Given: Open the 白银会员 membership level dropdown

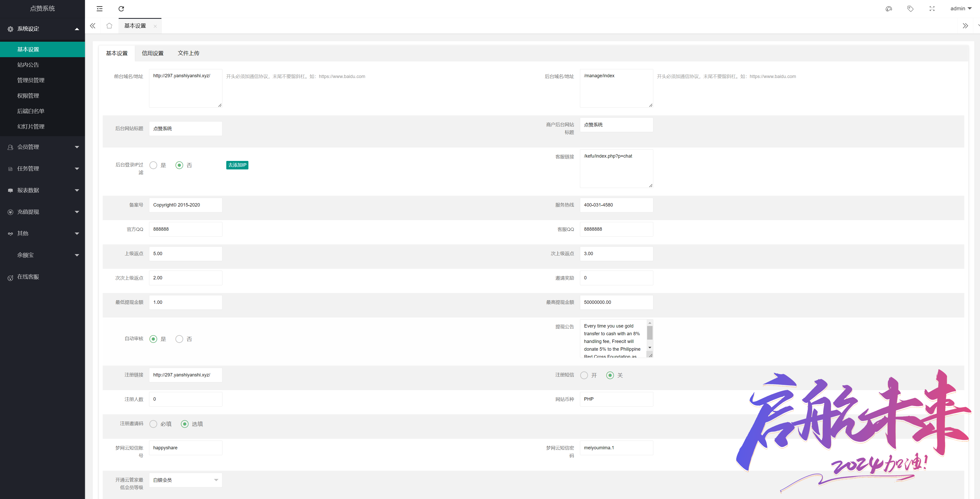Looking at the screenshot, I should tap(186, 480).
